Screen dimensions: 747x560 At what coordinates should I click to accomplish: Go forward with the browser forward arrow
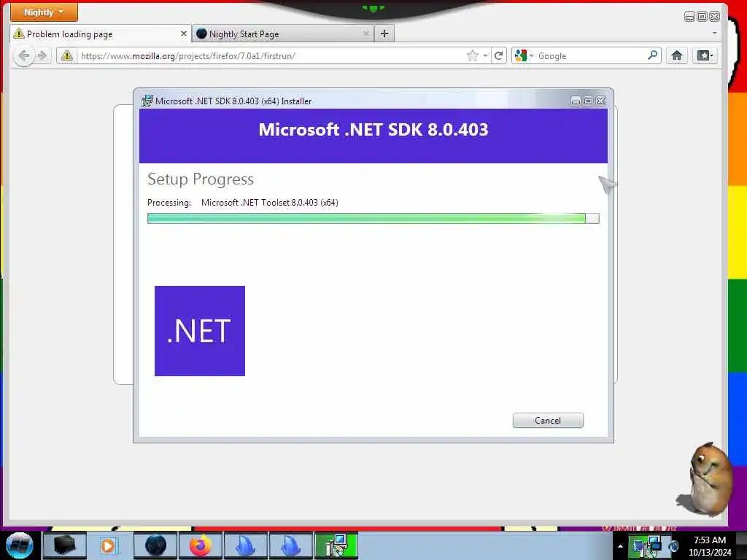click(42, 55)
